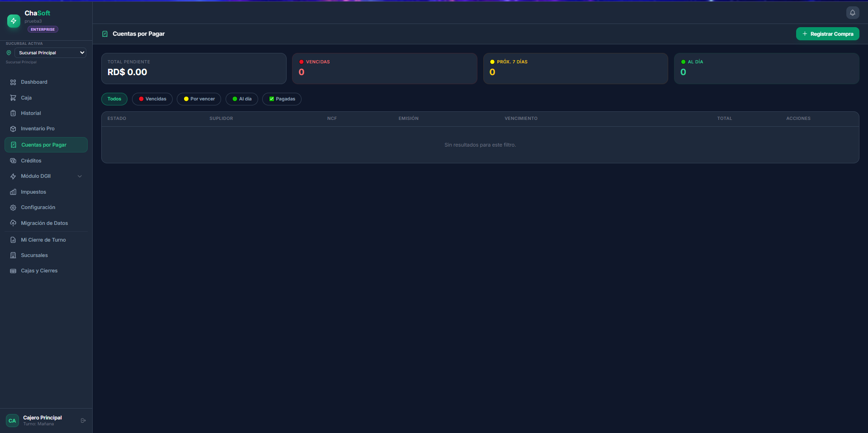Open the Sucursal Principal dropdown
The image size is (868, 433).
50,53
